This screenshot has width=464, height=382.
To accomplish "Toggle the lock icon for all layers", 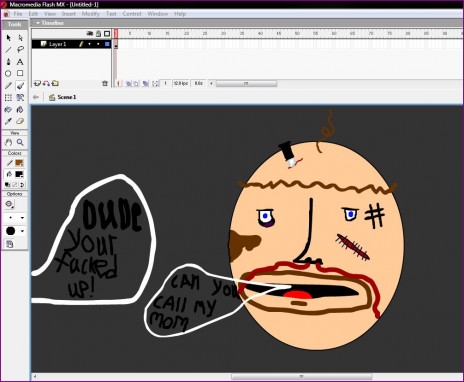I will point(98,34).
